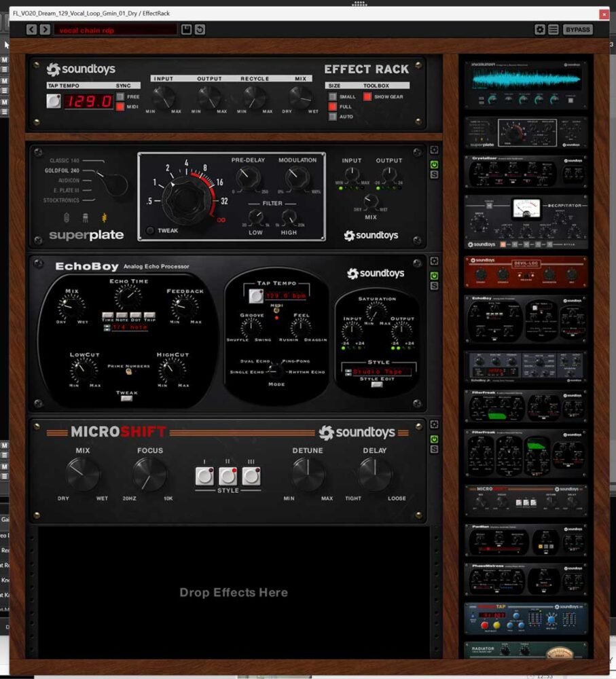
Task: Click the EchoBoy style stepper arrows
Action: click(348, 372)
